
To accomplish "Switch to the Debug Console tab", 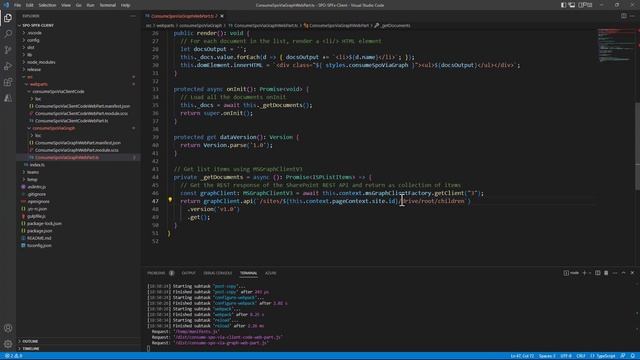I will tap(218, 273).
